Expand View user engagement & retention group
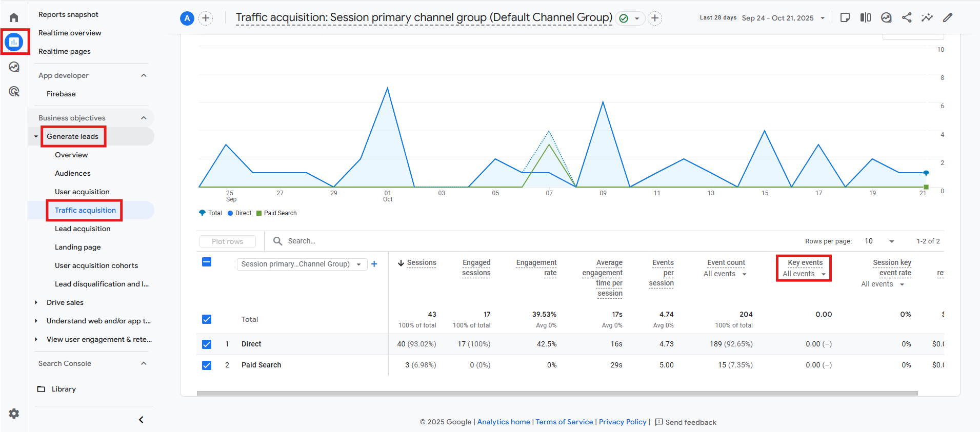Screen dimensions: 980x432 coord(36,339)
